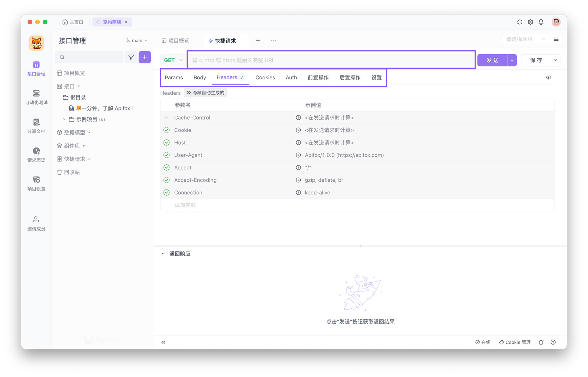Viewport: 588px width, 377px height.
Task: Open the code view with the </> icon
Action: [548, 77]
